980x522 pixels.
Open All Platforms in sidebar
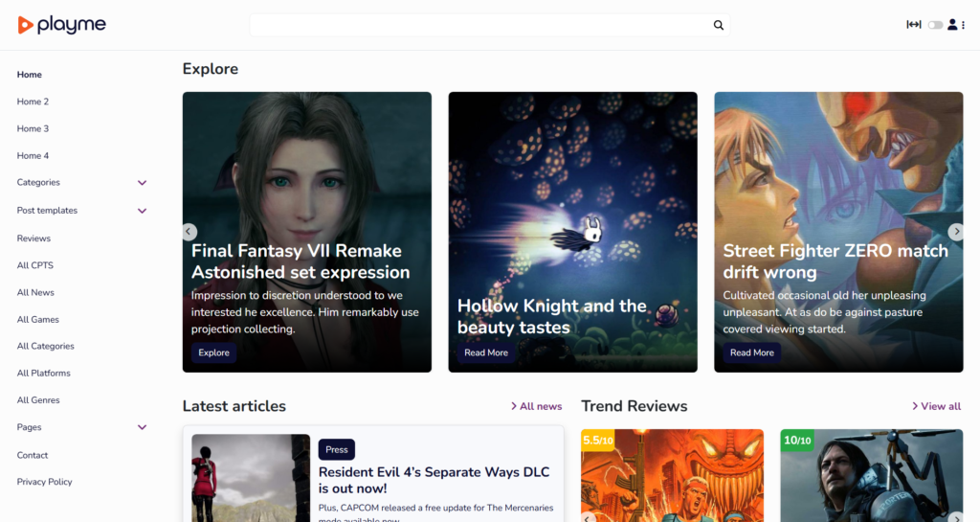click(44, 374)
